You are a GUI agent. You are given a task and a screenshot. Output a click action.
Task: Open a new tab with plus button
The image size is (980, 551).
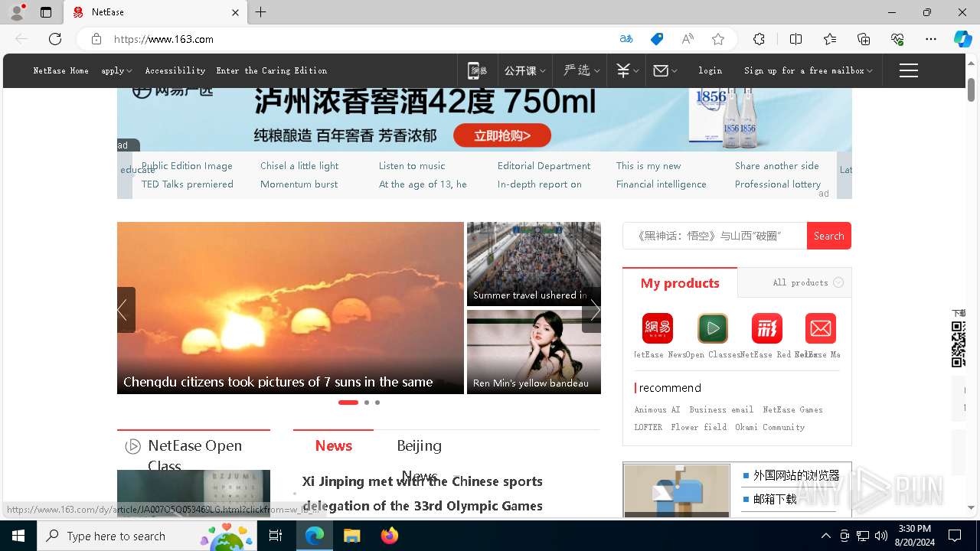tap(261, 12)
